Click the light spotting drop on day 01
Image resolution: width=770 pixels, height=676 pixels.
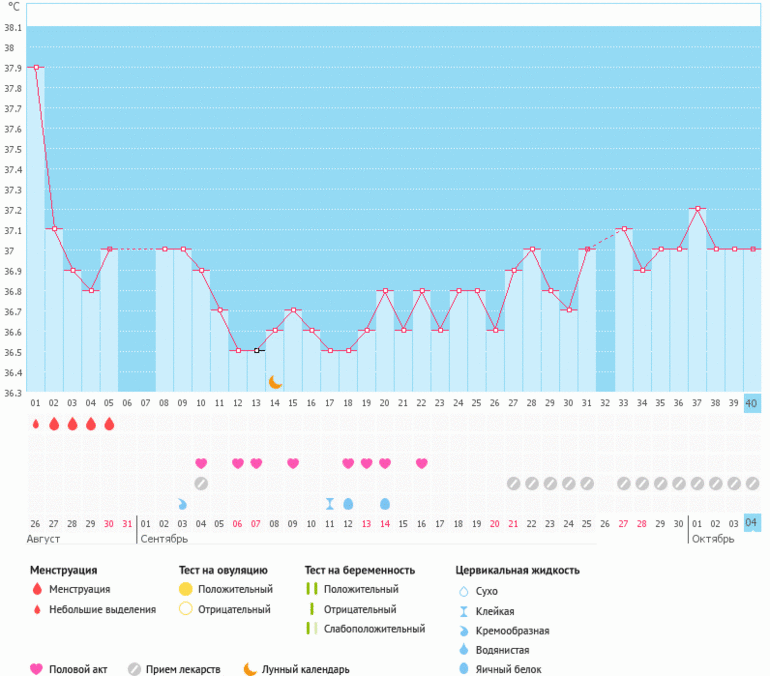pos(35,424)
